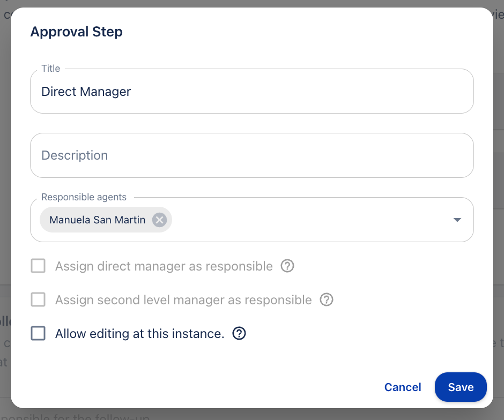504x420 pixels.
Task: Click into the Description field
Action: click(252, 155)
